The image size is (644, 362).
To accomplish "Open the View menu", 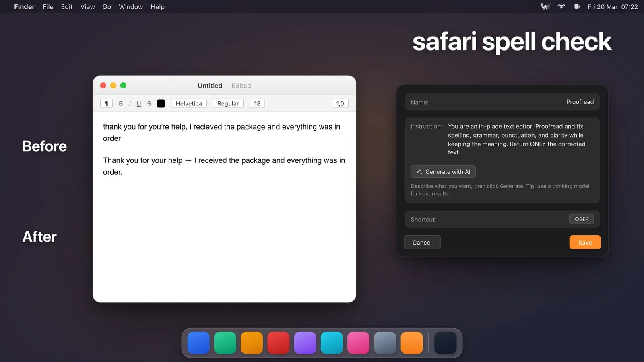I will [87, 7].
